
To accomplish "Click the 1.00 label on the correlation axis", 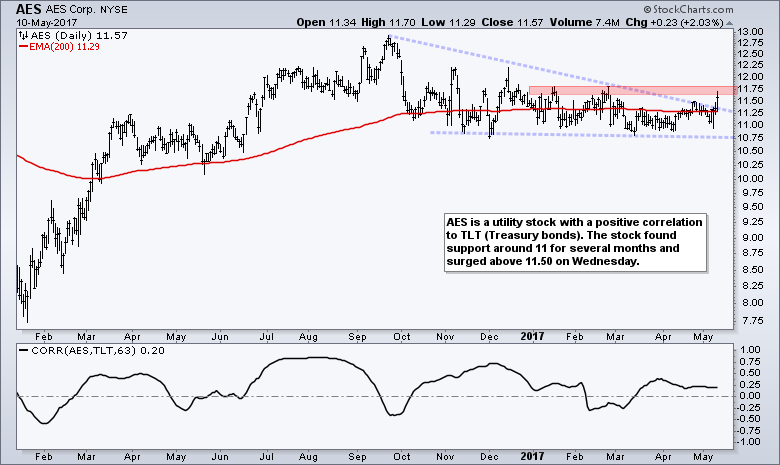I will (751, 350).
